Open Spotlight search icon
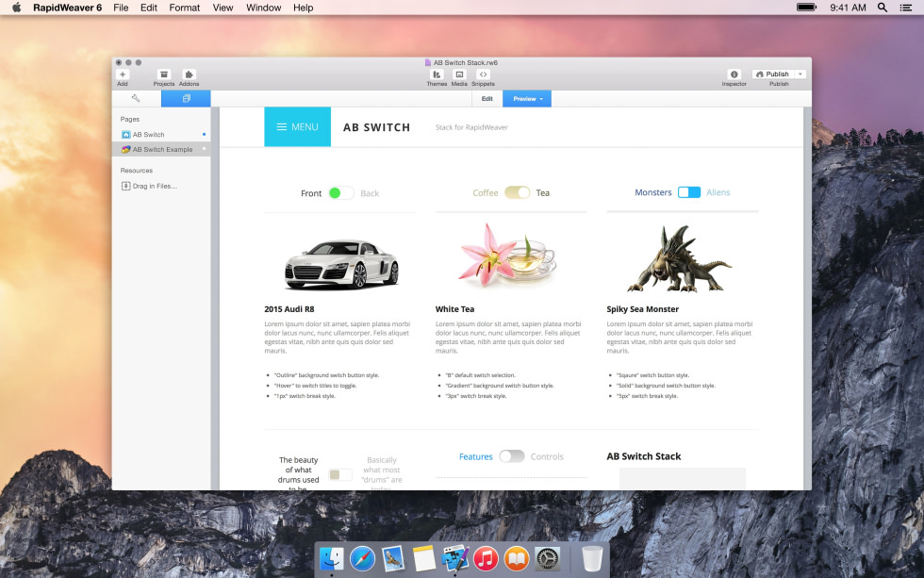Screen dimensions: 924x578 [883, 8]
